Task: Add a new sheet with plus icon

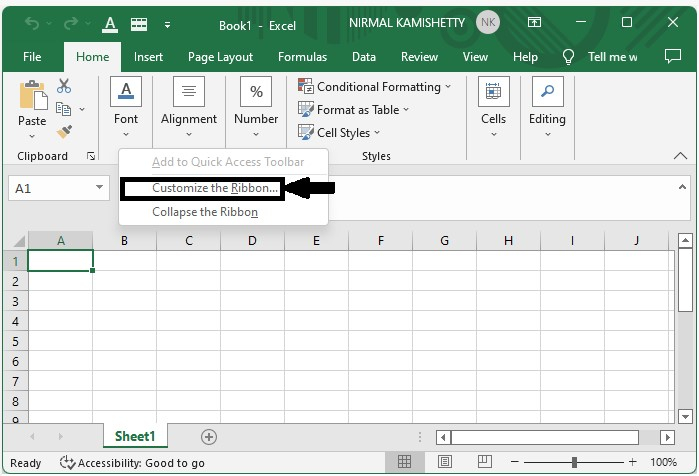Action: (209, 437)
